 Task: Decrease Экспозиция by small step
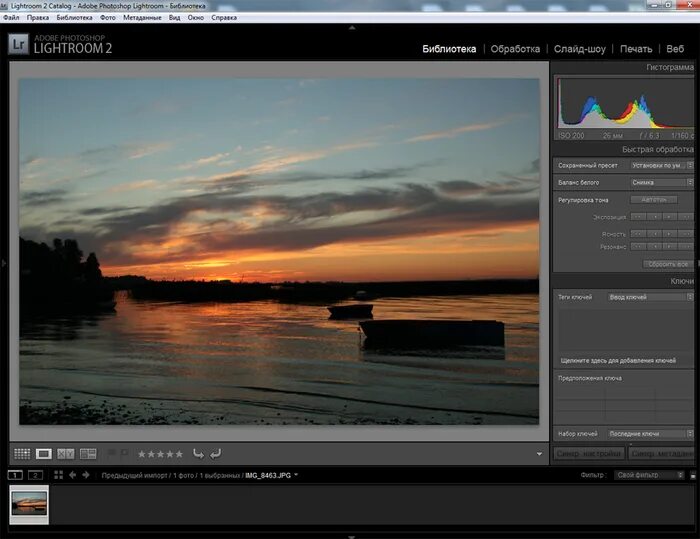click(654, 217)
